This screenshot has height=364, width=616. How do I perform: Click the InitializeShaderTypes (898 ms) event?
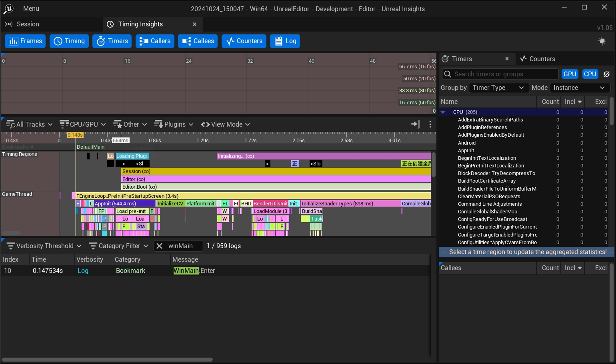pos(351,204)
